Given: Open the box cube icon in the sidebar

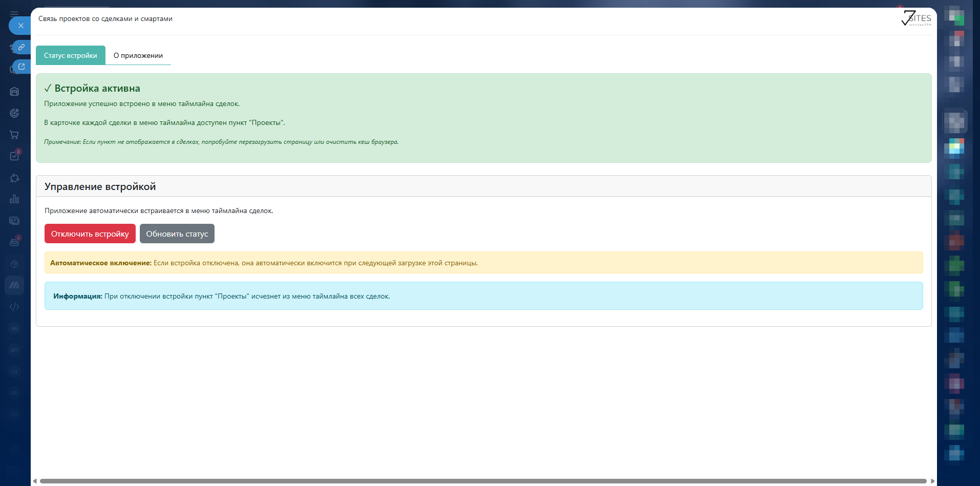Looking at the screenshot, I should pyautogui.click(x=14, y=264).
